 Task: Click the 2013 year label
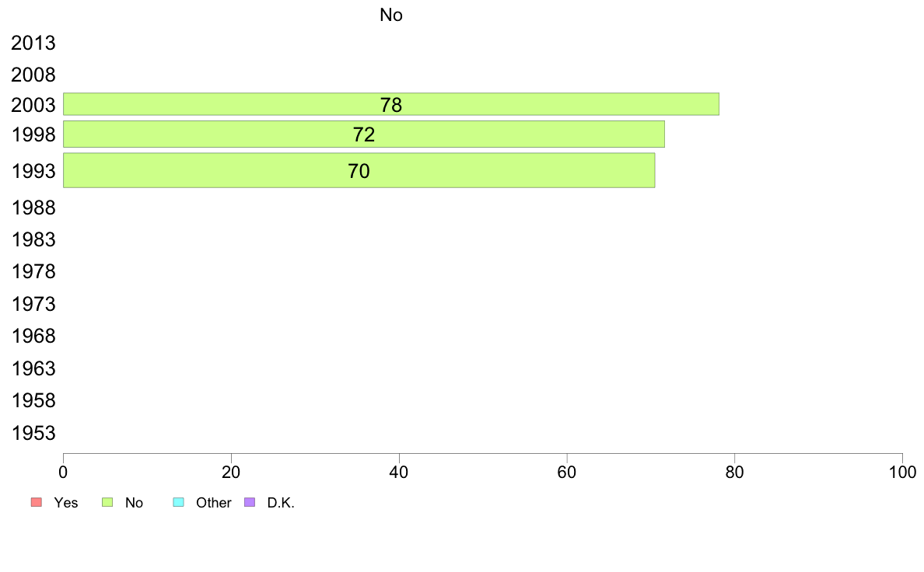pos(33,43)
